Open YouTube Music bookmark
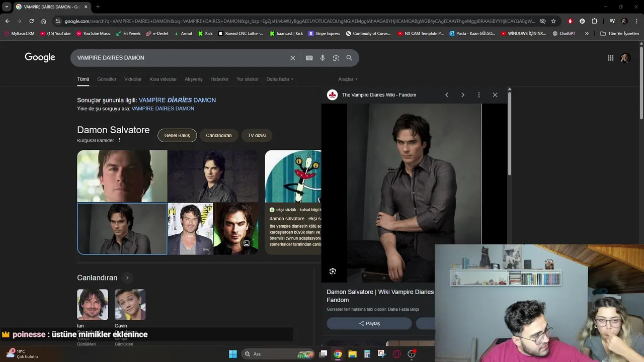644x362 pixels. coord(94,34)
